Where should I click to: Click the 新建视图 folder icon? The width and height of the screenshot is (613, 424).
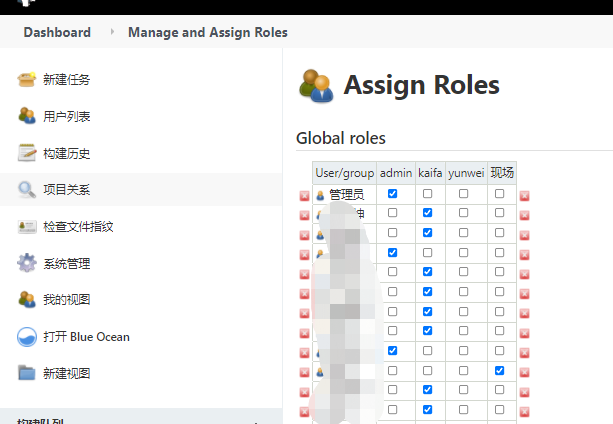point(27,373)
